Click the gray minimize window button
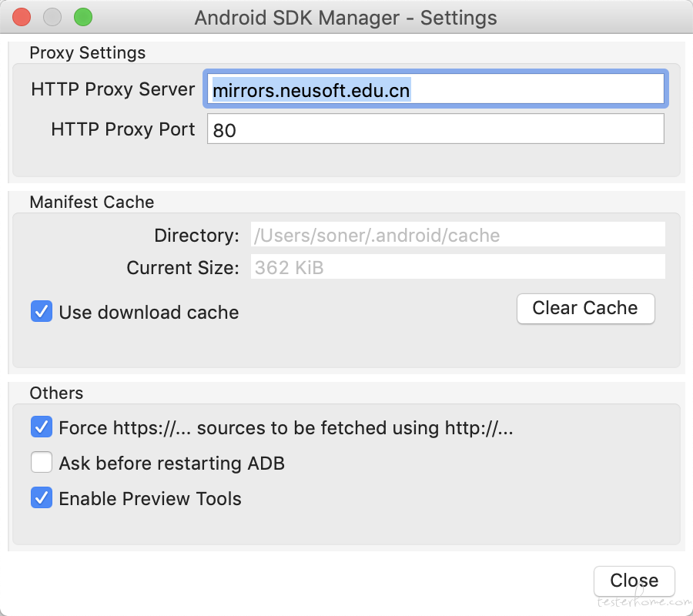The width and height of the screenshot is (693, 616). (52, 17)
